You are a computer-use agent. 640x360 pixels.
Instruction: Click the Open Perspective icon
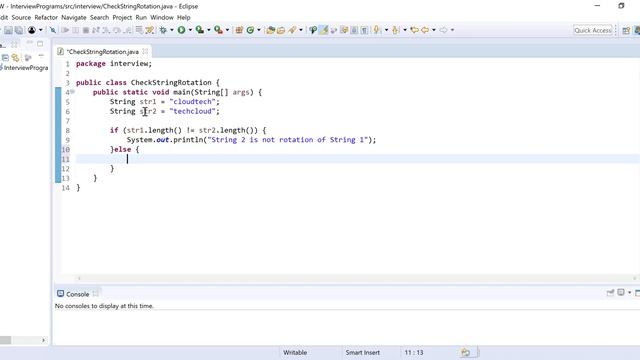coord(626,30)
